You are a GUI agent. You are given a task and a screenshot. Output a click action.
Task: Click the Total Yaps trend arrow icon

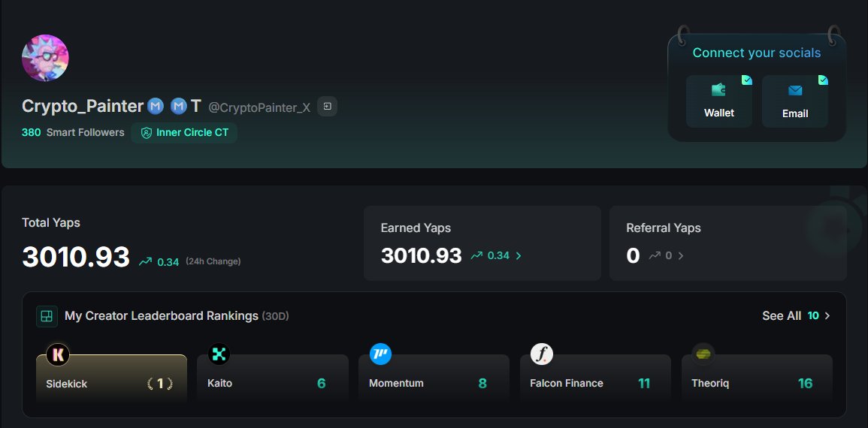tap(145, 262)
